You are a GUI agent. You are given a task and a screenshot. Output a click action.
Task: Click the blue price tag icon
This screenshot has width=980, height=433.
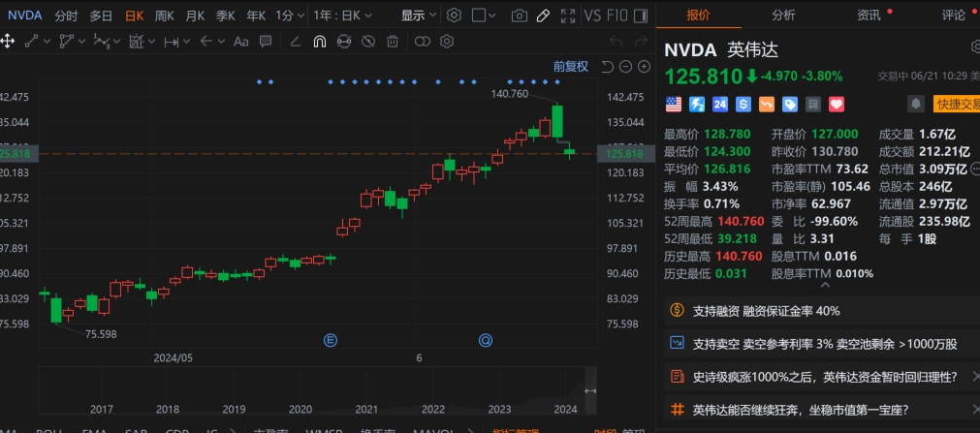click(x=790, y=105)
